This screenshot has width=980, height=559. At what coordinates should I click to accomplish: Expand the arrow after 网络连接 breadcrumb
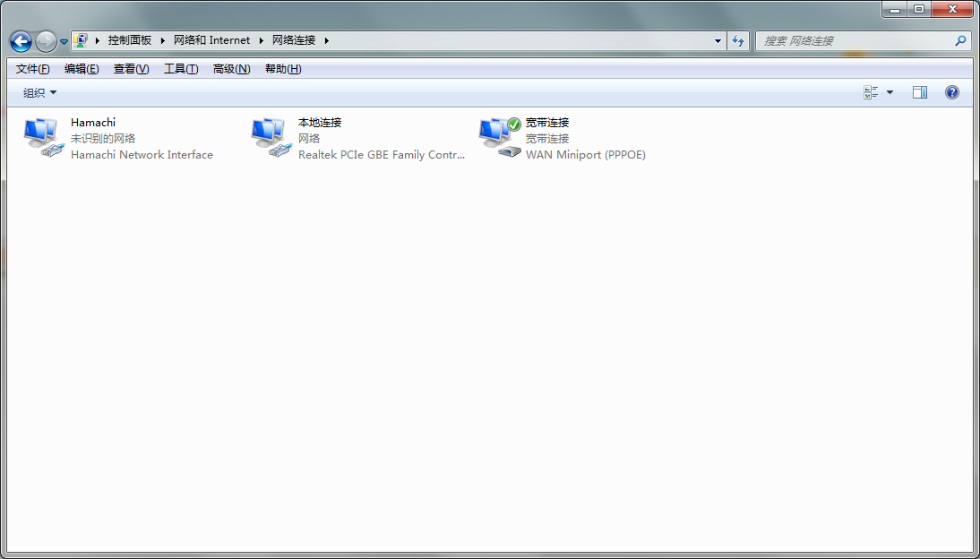coord(326,40)
